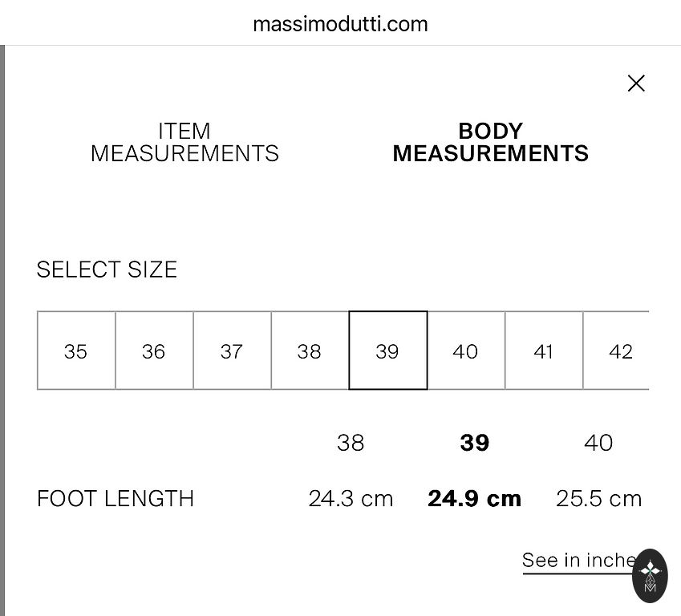Click the bold 39 column header

pos(475,443)
